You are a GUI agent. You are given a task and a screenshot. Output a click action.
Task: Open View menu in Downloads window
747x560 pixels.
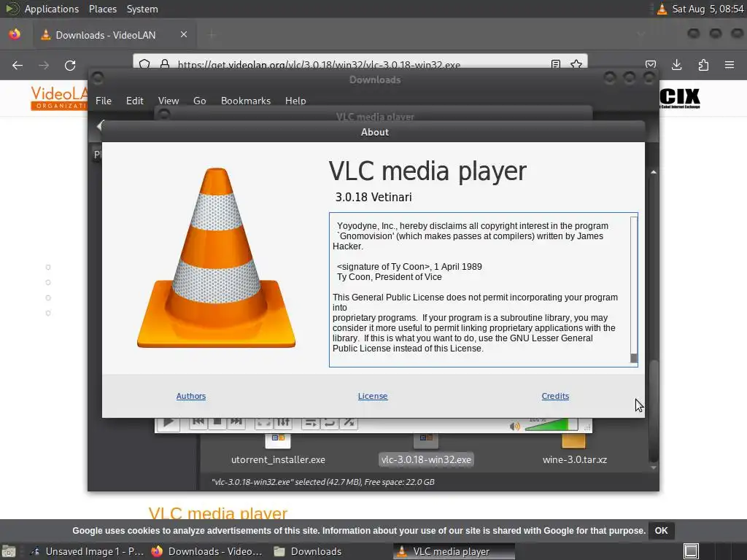[x=169, y=101]
